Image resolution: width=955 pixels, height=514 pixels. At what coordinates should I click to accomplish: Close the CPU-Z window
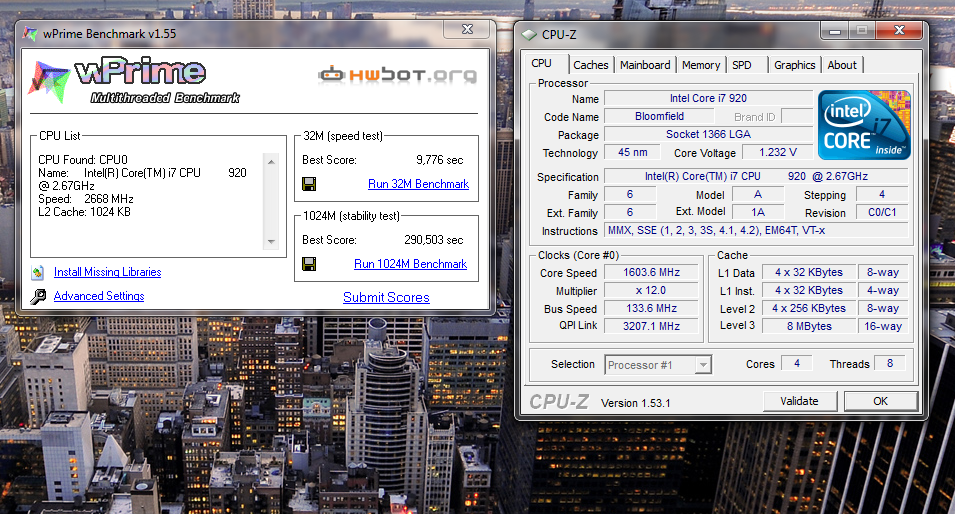pyautogui.click(x=899, y=30)
